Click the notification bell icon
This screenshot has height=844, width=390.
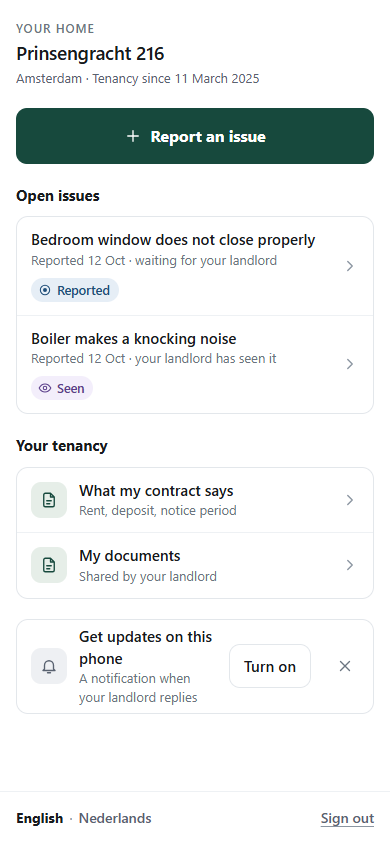[x=49, y=666]
